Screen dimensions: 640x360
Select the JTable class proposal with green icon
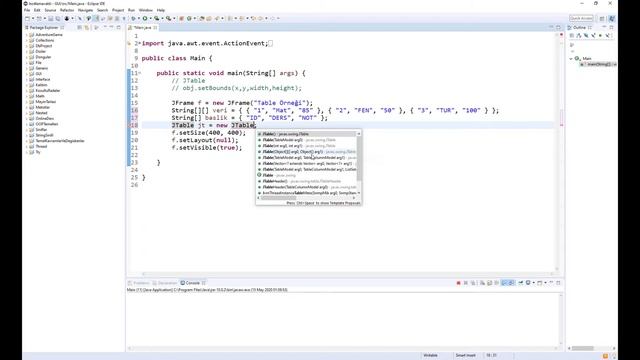click(x=307, y=175)
